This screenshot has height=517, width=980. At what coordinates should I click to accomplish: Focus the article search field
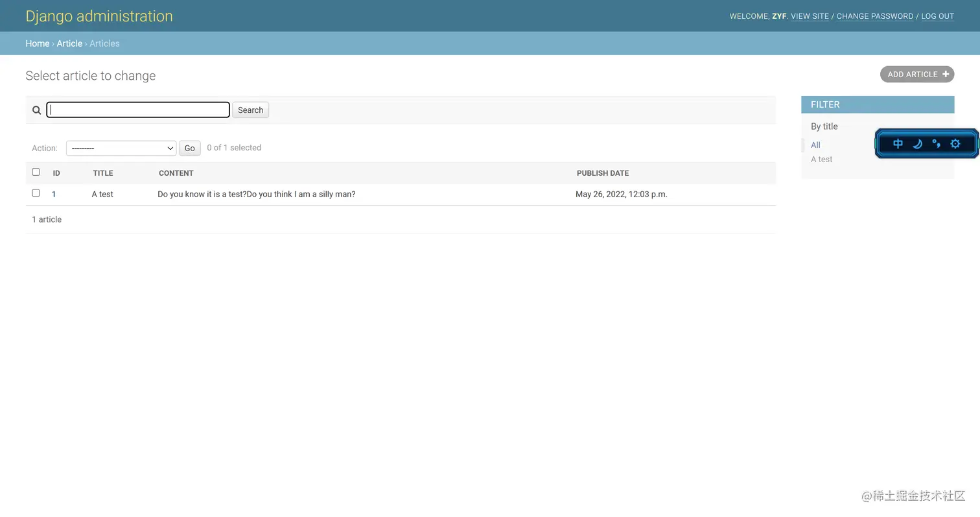138,110
